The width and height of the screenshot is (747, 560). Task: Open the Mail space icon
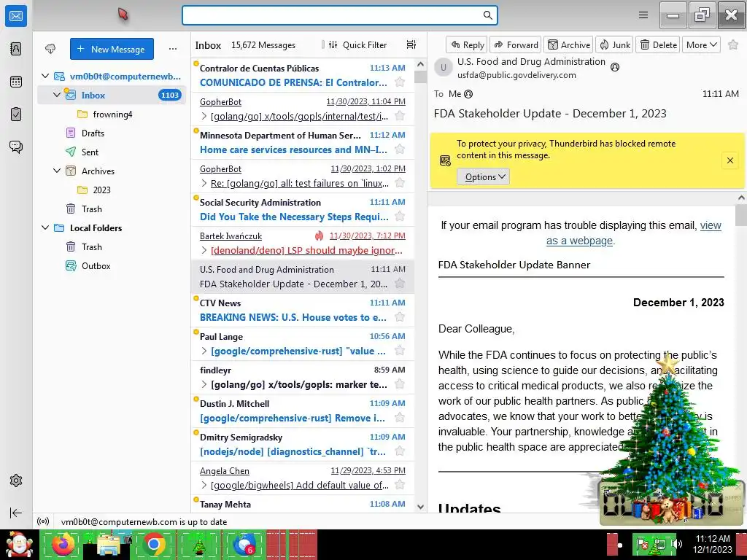[16, 16]
